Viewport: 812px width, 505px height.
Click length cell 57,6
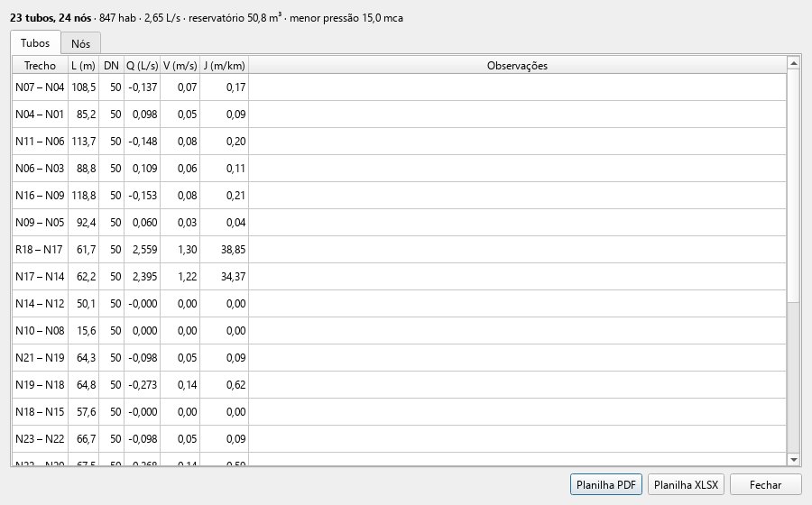point(83,411)
